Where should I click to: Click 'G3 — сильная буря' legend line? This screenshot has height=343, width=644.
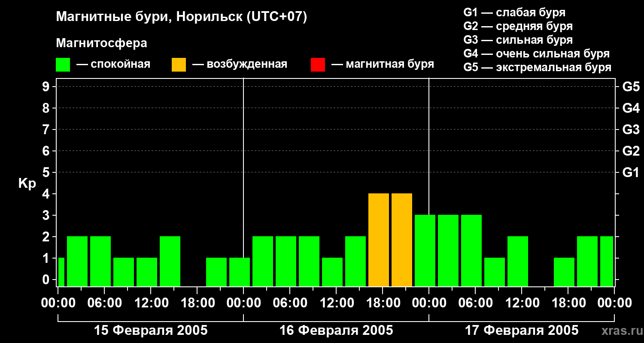[518, 40]
